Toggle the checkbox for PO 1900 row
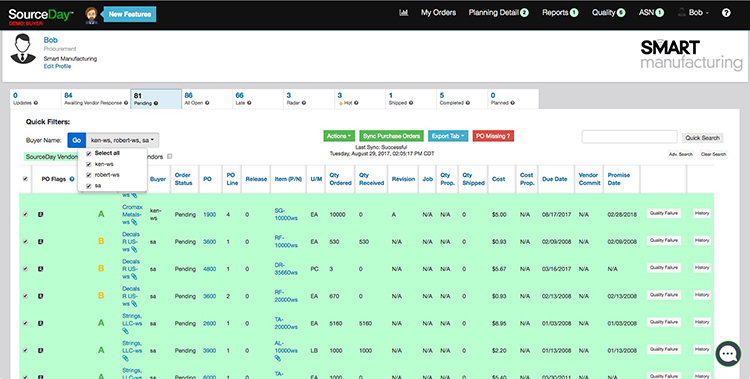The image size is (750, 379). (x=25, y=214)
